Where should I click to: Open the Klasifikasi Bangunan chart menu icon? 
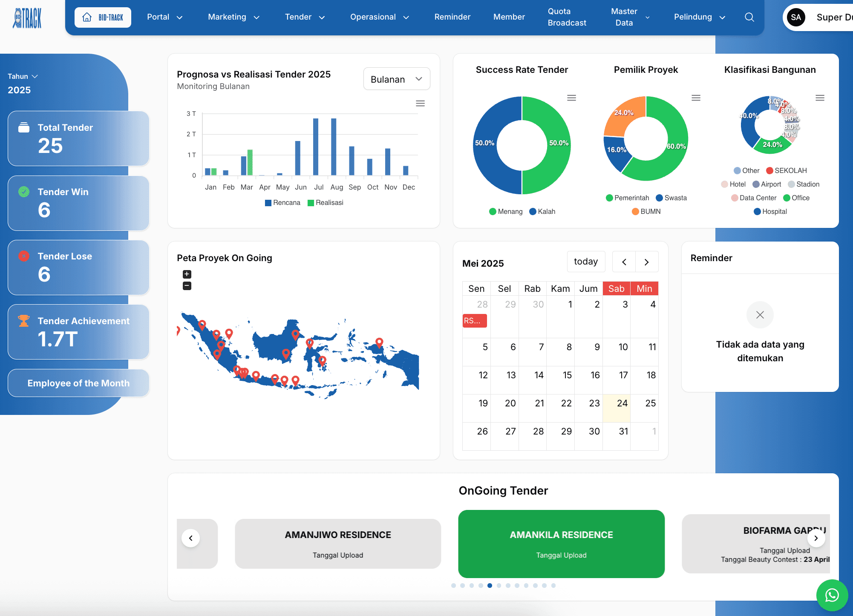click(820, 98)
